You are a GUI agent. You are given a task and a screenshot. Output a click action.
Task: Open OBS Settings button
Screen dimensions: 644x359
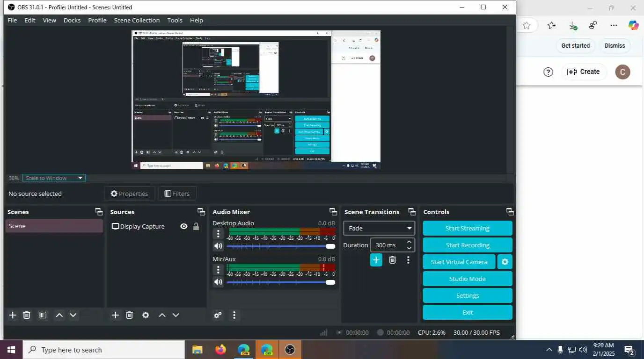(468, 295)
